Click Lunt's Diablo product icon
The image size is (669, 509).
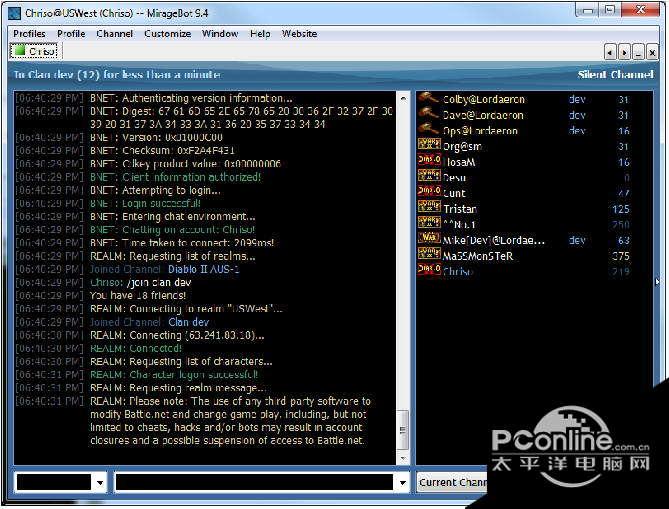tap(429, 191)
